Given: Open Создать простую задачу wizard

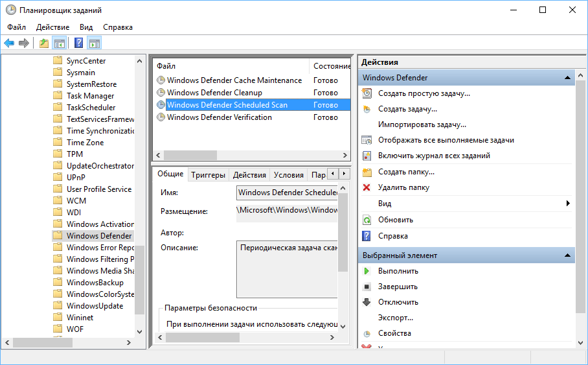Looking at the screenshot, I should pos(424,93).
